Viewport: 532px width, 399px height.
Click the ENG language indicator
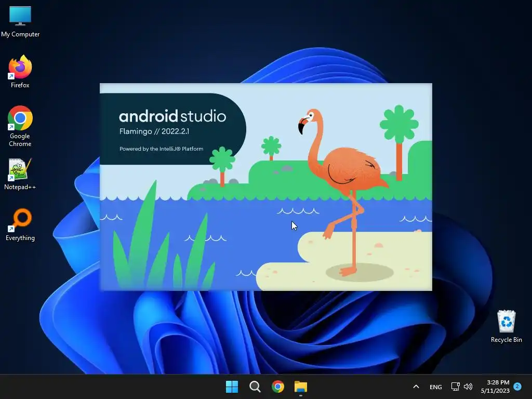click(436, 387)
